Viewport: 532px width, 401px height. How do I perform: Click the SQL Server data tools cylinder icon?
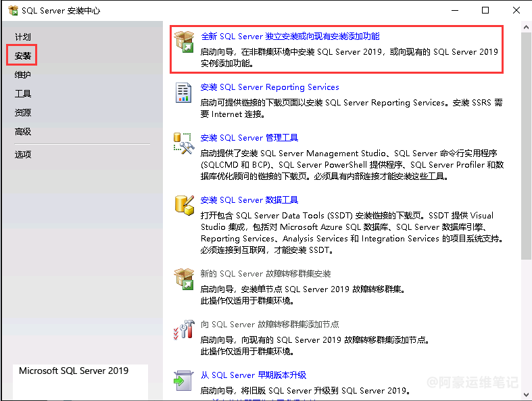tap(185, 205)
